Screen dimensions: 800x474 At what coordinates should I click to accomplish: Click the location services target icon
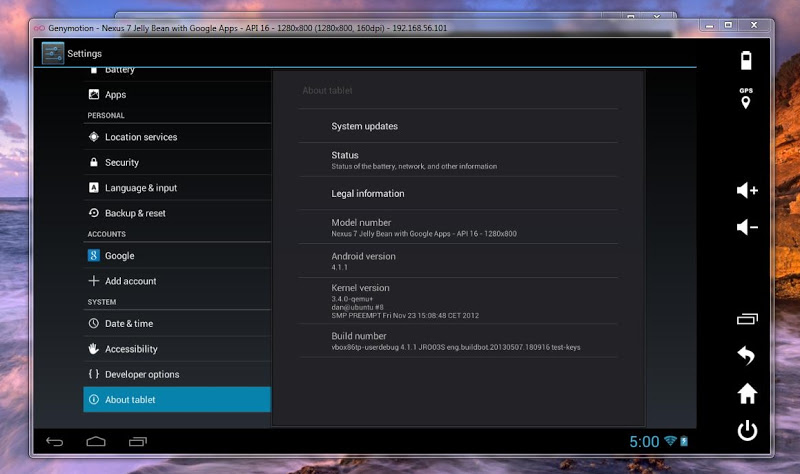pyautogui.click(x=94, y=137)
